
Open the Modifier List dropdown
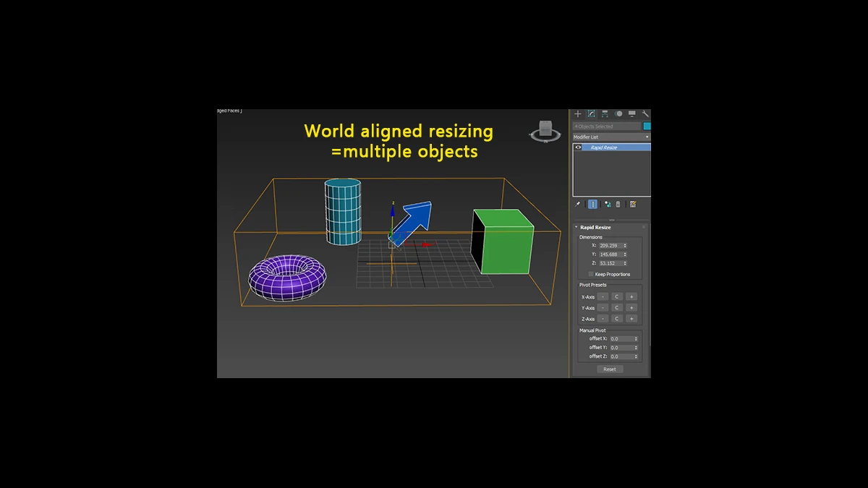tap(612, 137)
